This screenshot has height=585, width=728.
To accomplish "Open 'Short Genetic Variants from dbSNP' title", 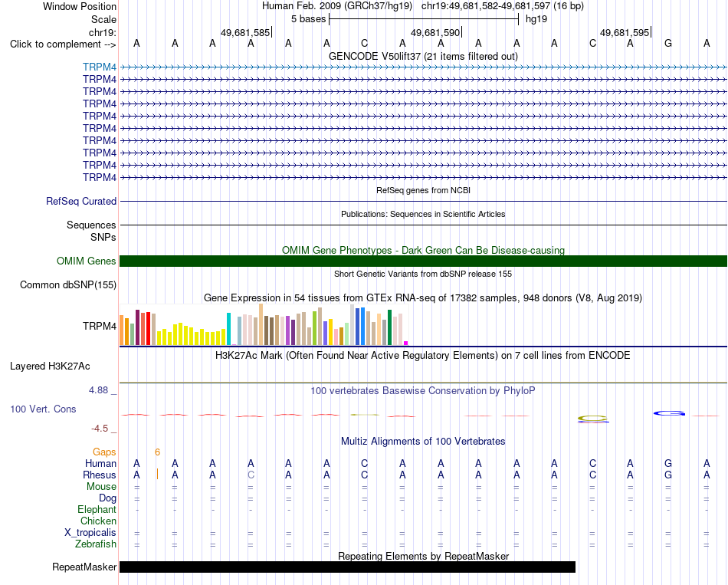I will coord(423,274).
